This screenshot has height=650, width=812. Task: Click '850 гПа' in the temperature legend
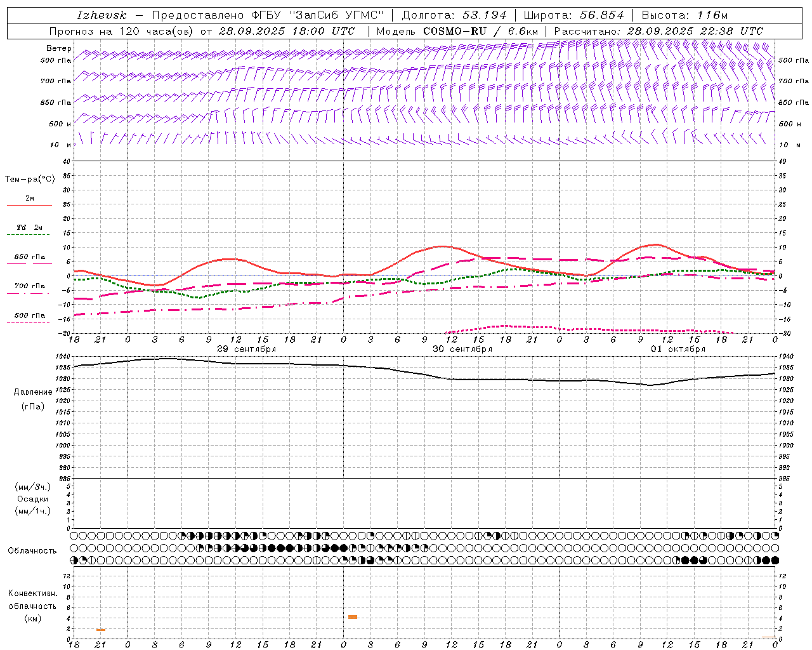click(x=30, y=257)
